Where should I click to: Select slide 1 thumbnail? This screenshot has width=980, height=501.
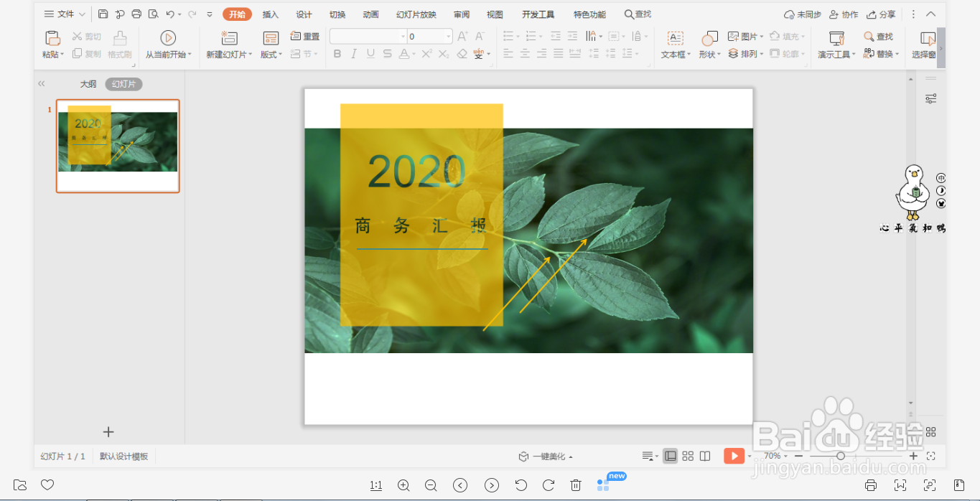(118, 146)
